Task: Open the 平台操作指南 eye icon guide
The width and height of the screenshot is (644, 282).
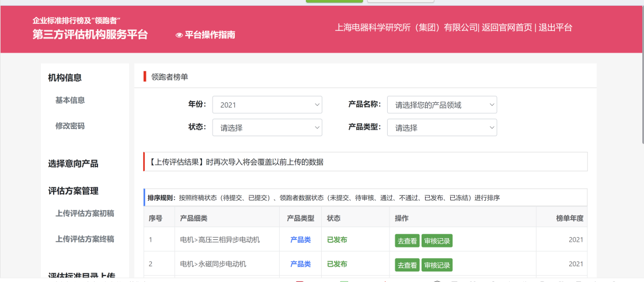Action: (205, 34)
